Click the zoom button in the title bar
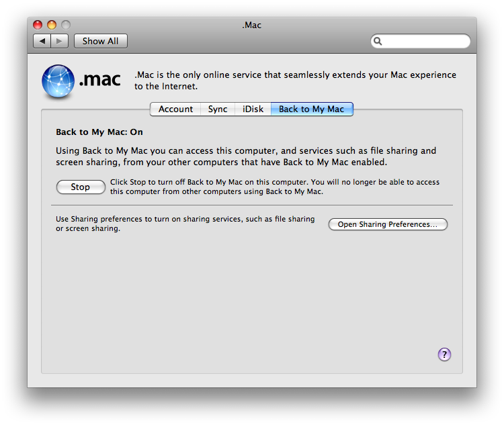 [66, 25]
